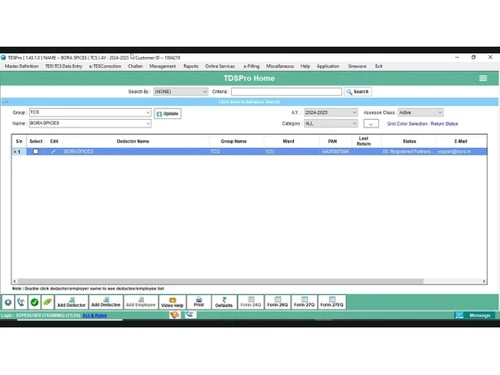
Task: Open the Sinewave menu
Action: coord(357,66)
